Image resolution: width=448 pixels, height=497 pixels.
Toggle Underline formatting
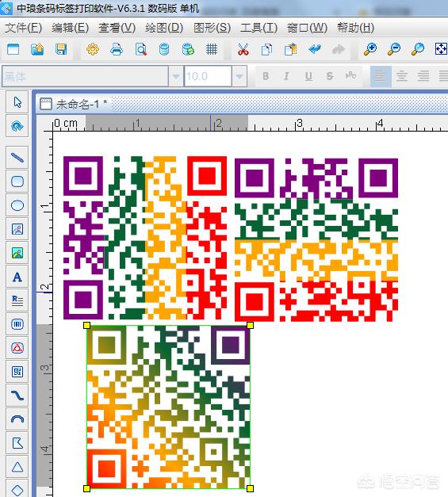(x=308, y=76)
